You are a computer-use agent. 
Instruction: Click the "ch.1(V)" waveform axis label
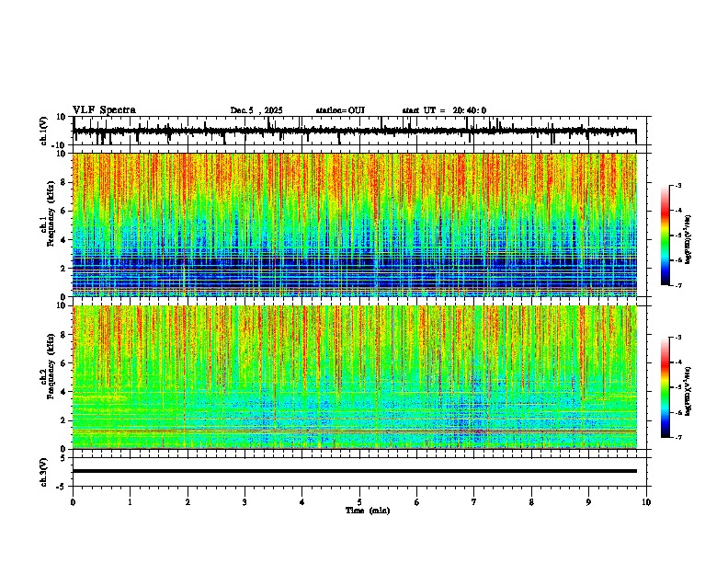coord(44,131)
